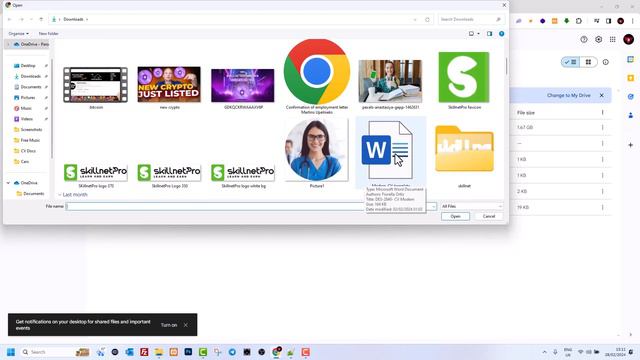640x360 pixels.
Task: Show Drive details info icon
Action: tap(606, 62)
